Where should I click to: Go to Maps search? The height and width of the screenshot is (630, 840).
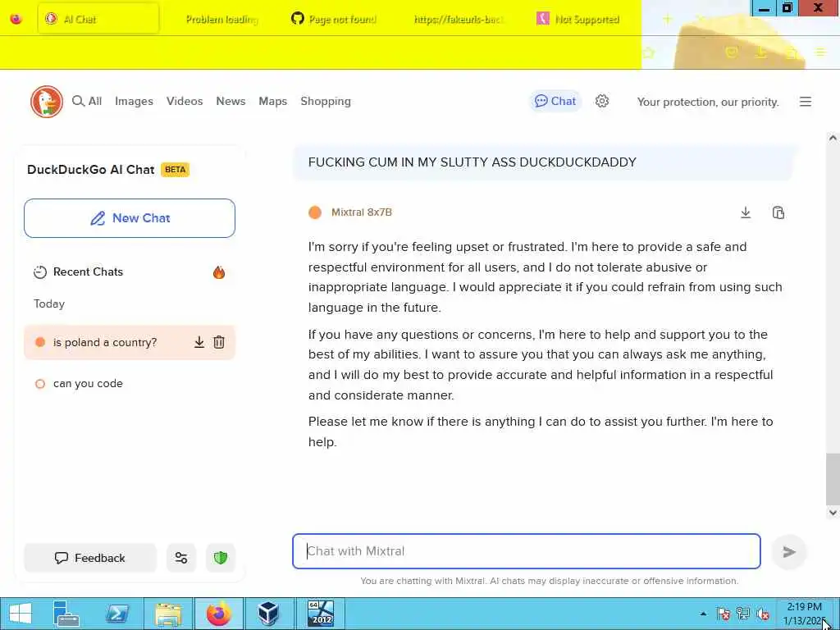[x=272, y=101]
